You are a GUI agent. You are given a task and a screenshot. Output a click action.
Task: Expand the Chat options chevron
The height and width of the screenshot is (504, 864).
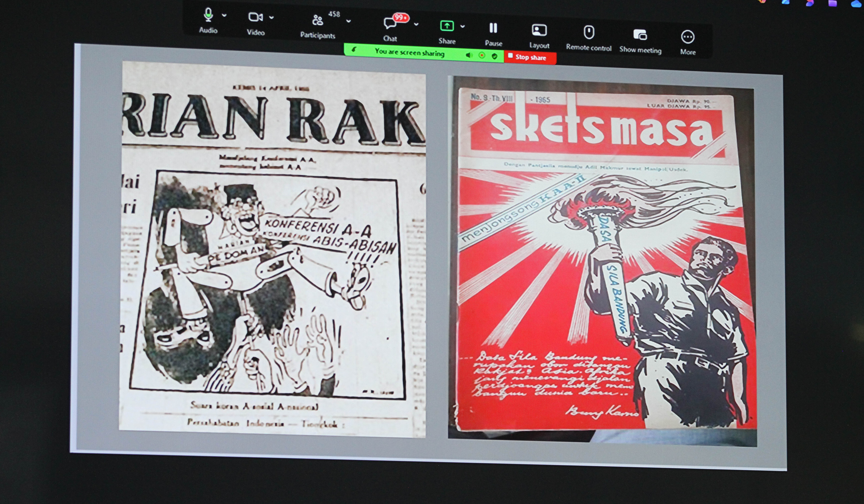(x=416, y=24)
